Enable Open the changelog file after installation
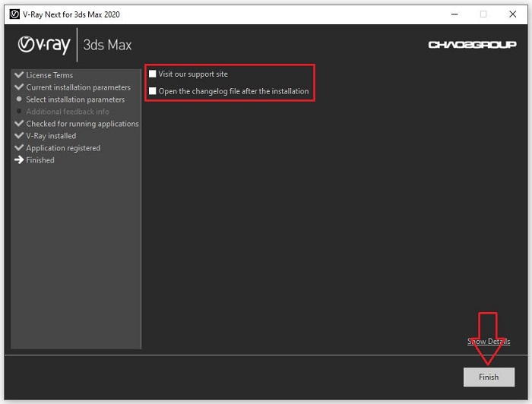 point(153,91)
